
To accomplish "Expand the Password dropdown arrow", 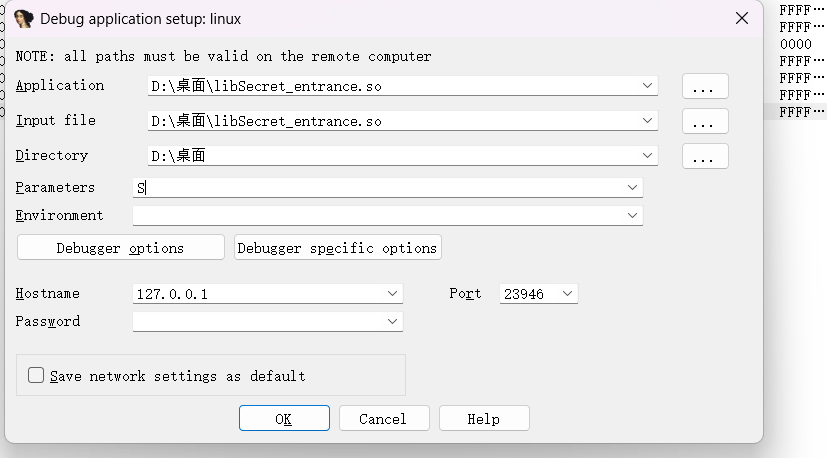I will (392, 322).
